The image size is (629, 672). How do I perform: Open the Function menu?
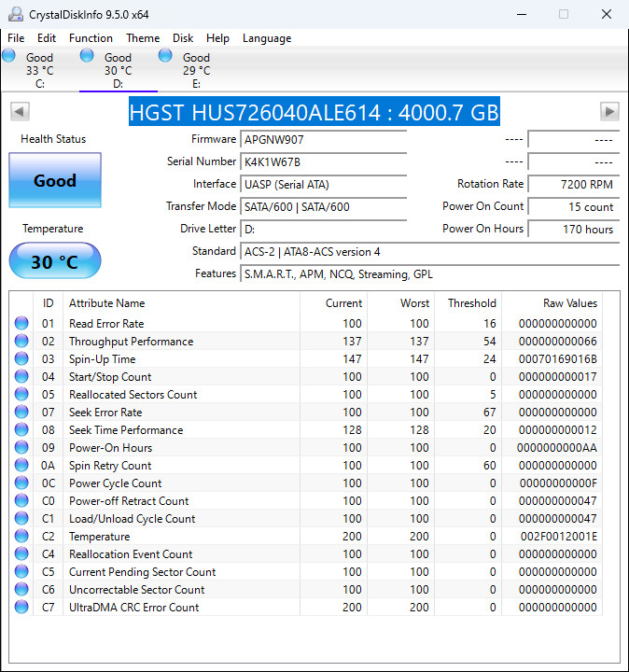pyautogui.click(x=91, y=38)
